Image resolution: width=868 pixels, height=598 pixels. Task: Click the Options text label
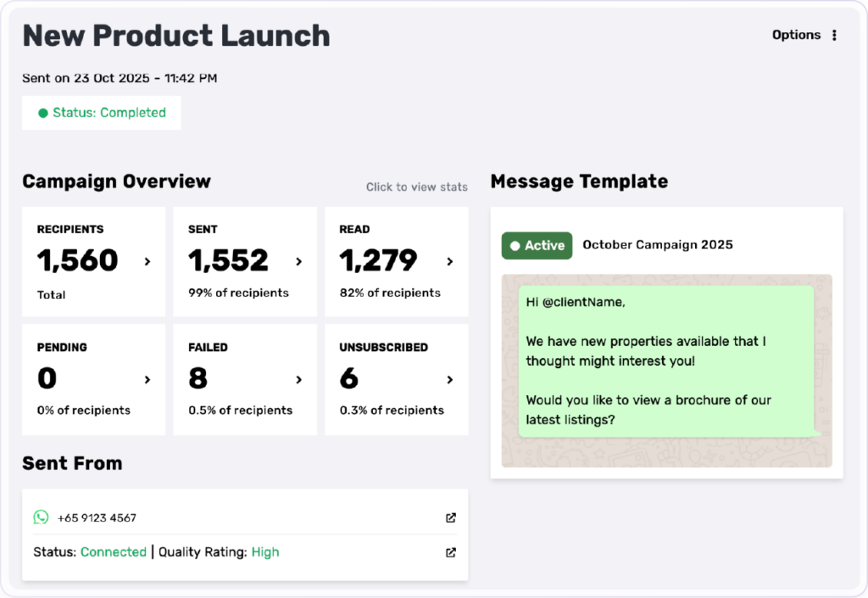point(796,36)
